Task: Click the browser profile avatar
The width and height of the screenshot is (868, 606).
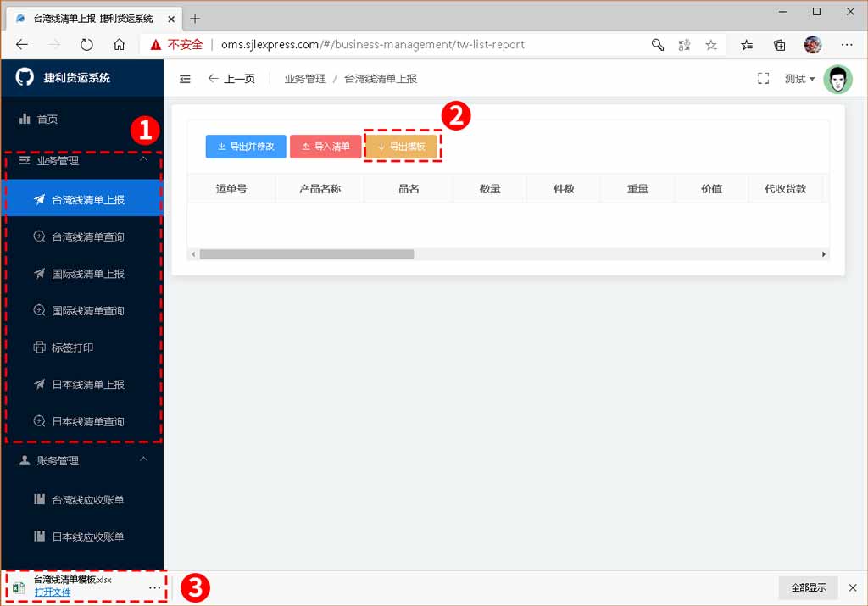Action: [x=813, y=45]
